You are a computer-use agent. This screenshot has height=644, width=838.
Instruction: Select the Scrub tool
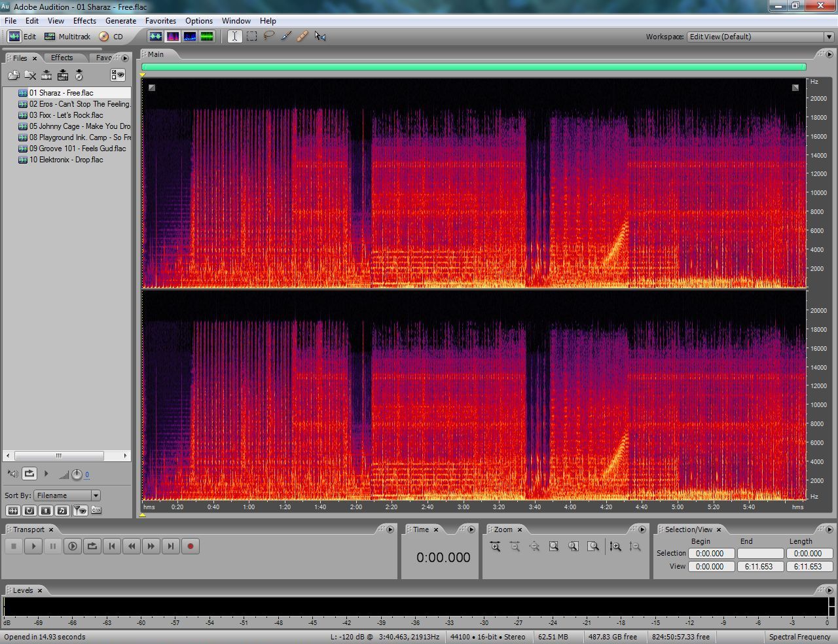coord(320,37)
